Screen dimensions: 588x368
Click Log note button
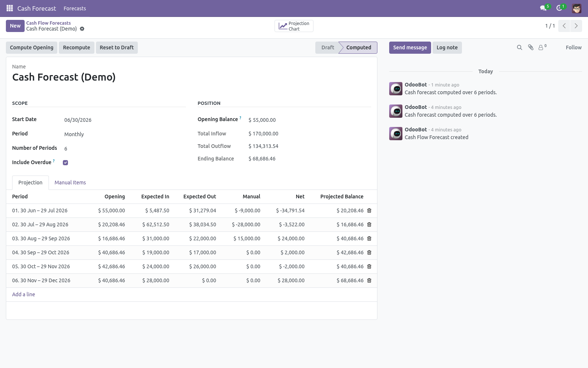click(x=447, y=47)
